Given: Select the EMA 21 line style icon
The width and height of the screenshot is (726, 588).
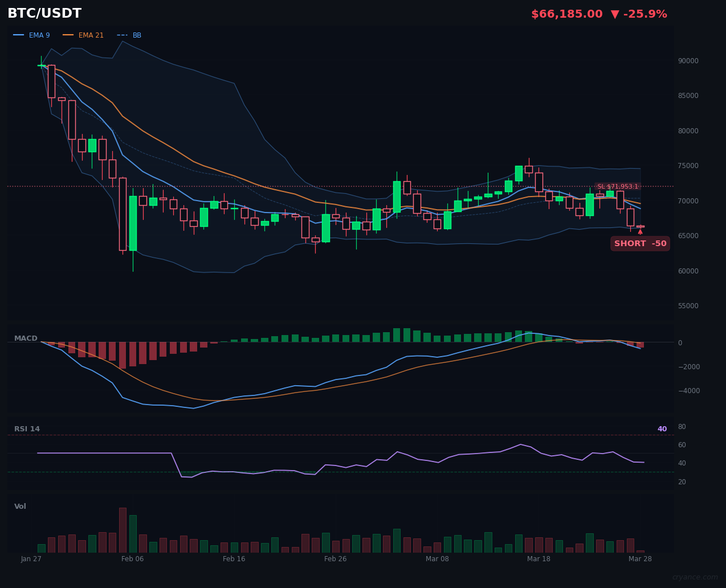Looking at the screenshot, I should 70,35.
